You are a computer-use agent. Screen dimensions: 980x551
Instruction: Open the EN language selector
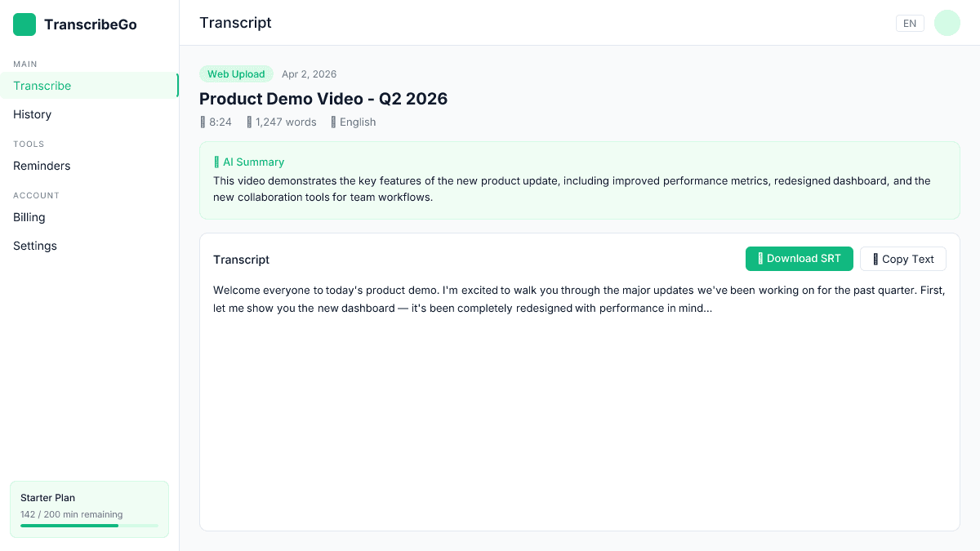[x=910, y=23]
